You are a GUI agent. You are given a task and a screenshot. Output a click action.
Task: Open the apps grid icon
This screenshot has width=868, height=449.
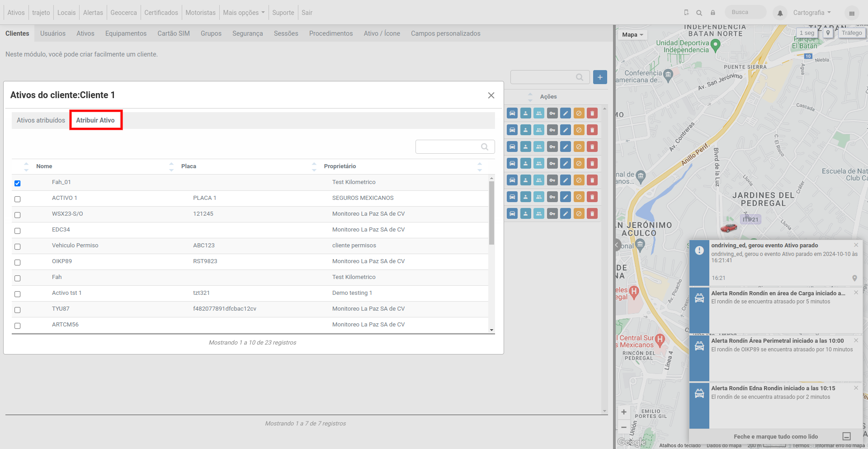point(852,13)
